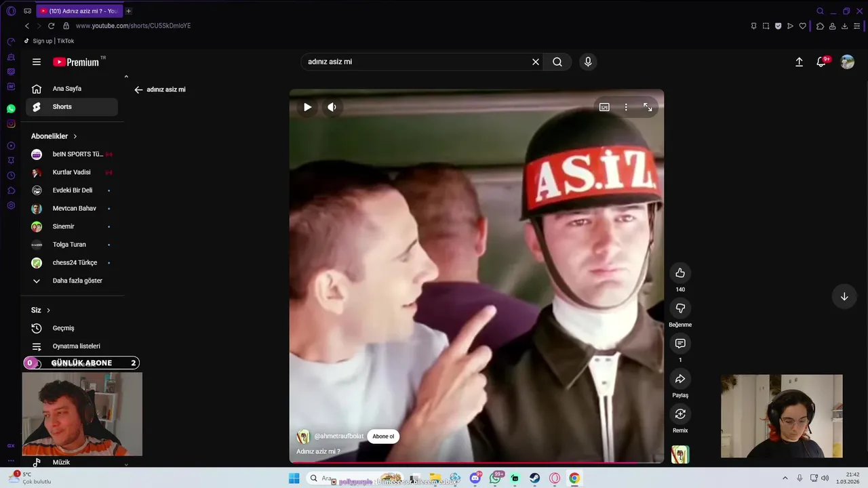
Task: Open Oynatma listeleri playlists
Action: click(72, 346)
